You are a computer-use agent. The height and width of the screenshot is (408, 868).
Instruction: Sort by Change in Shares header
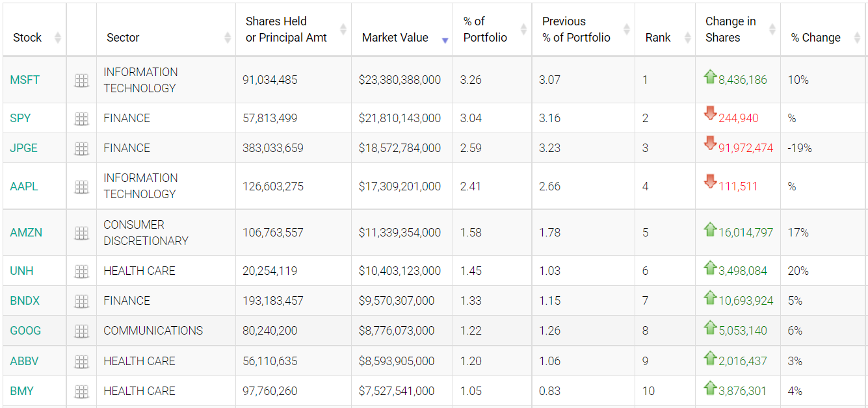730,30
